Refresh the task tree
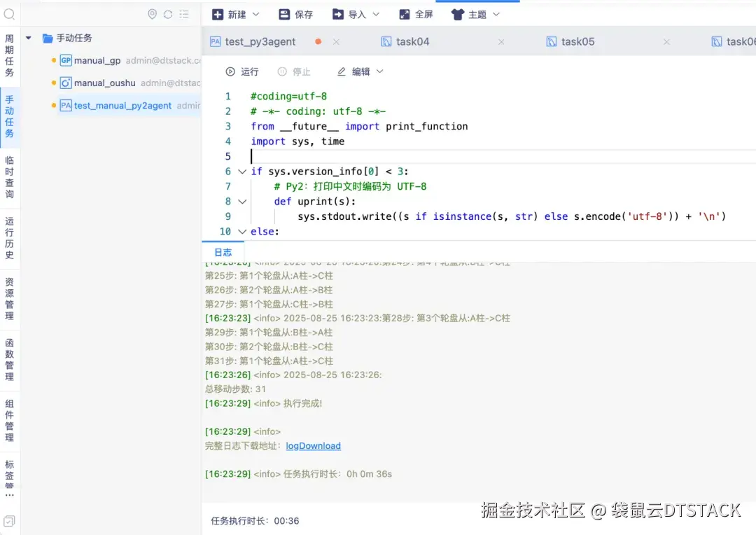The image size is (756, 535). (x=167, y=13)
